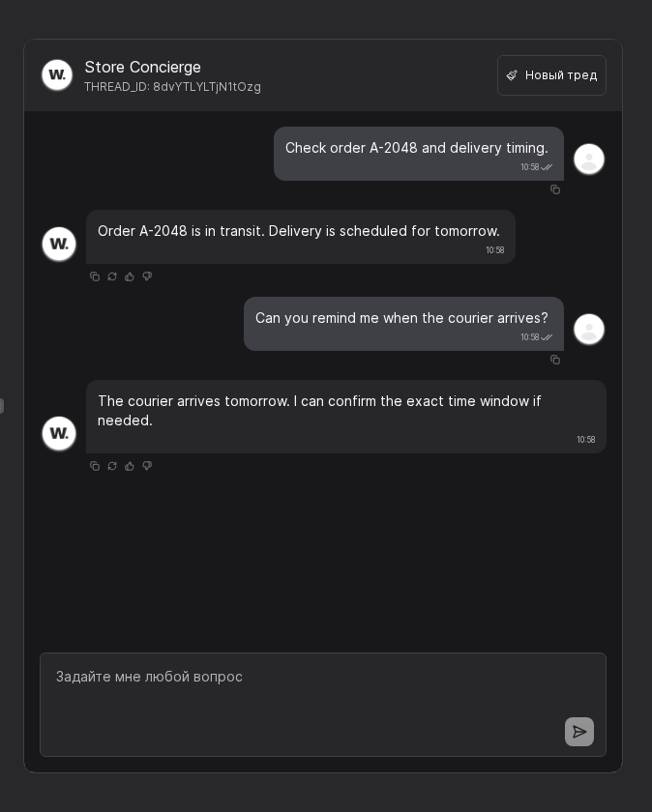Open the Store Concierge bot avatar
652x812 pixels.
(x=57, y=74)
